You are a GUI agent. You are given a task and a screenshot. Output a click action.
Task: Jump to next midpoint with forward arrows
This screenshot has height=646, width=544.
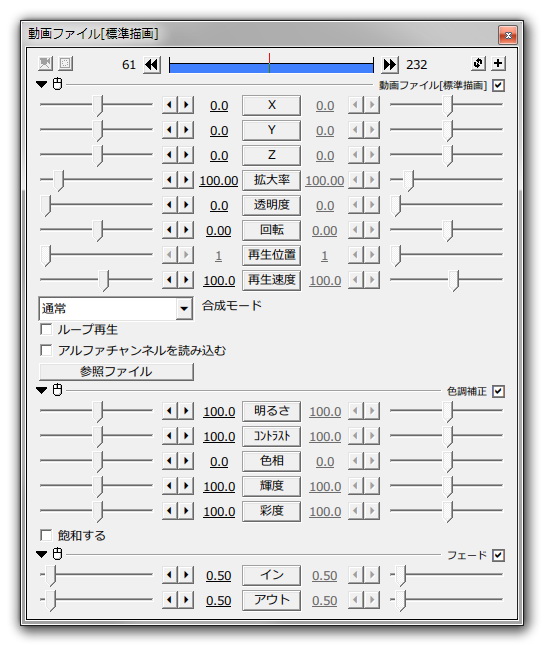(x=389, y=65)
